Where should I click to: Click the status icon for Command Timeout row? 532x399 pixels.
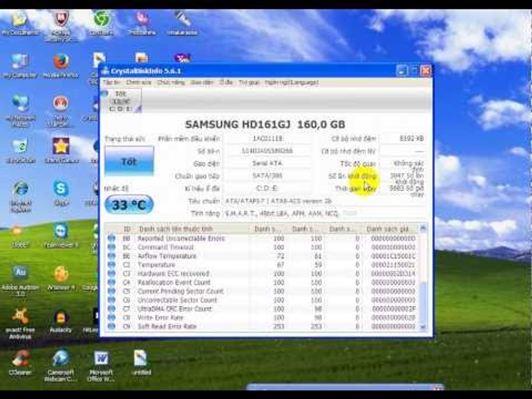coord(111,247)
